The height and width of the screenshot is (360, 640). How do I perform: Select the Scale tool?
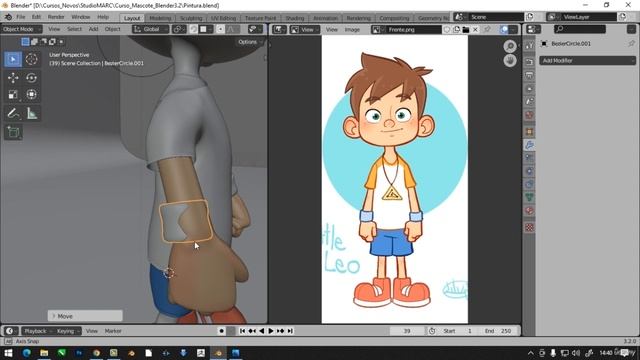[13, 95]
